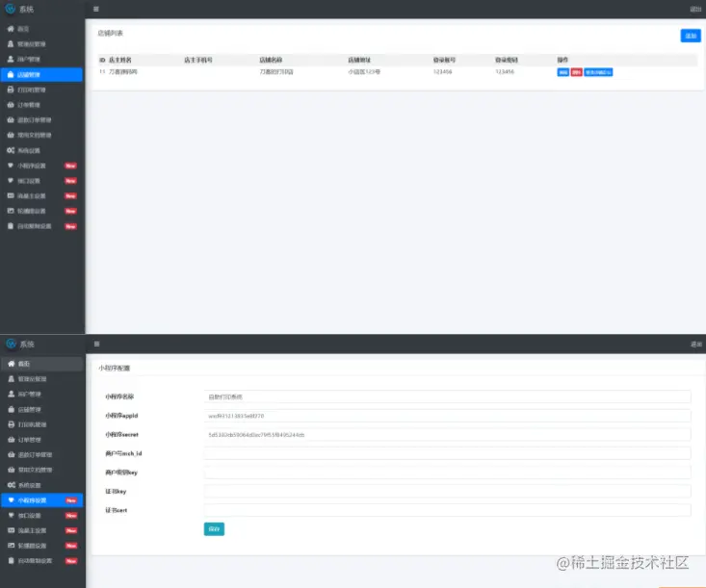This screenshot has height=588, width=706.
Task: Click home icon in top screenshot sidebar
Action: click(x=11, y=29)
